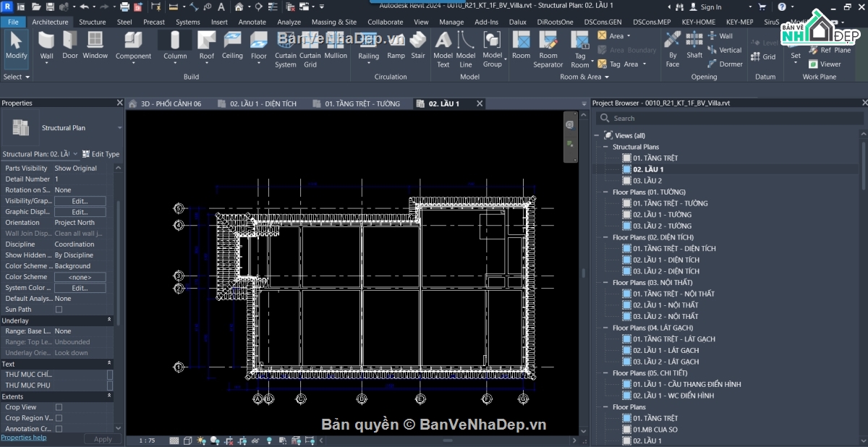Select the Curtain System tool
The image size is (868, 447).
tap(286, 49)
